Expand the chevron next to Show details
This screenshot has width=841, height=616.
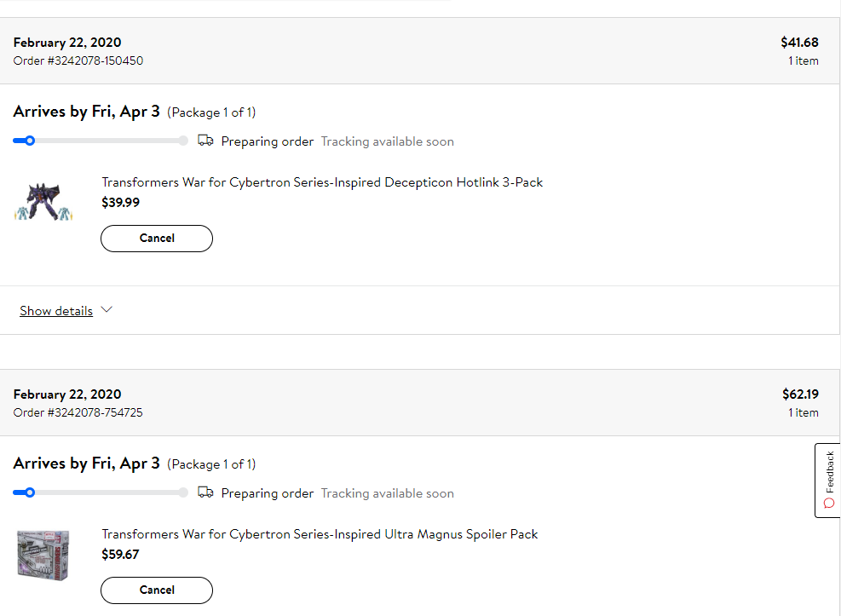107,310
